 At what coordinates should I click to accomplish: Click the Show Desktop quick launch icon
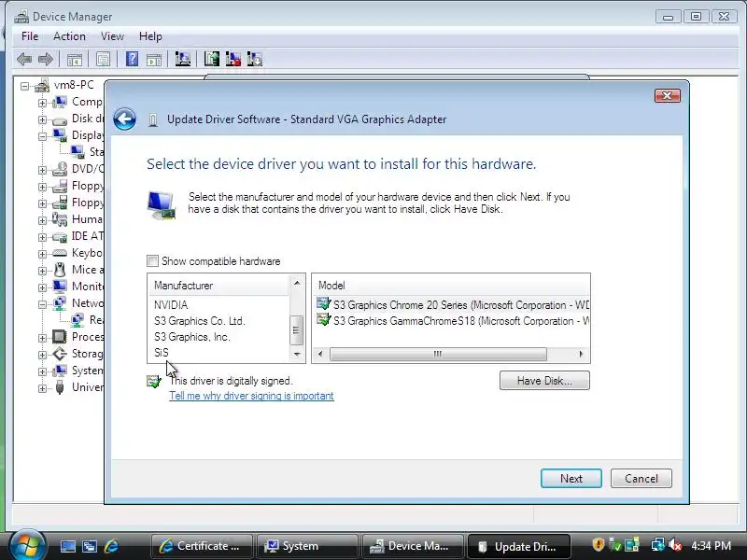[67, 546]
